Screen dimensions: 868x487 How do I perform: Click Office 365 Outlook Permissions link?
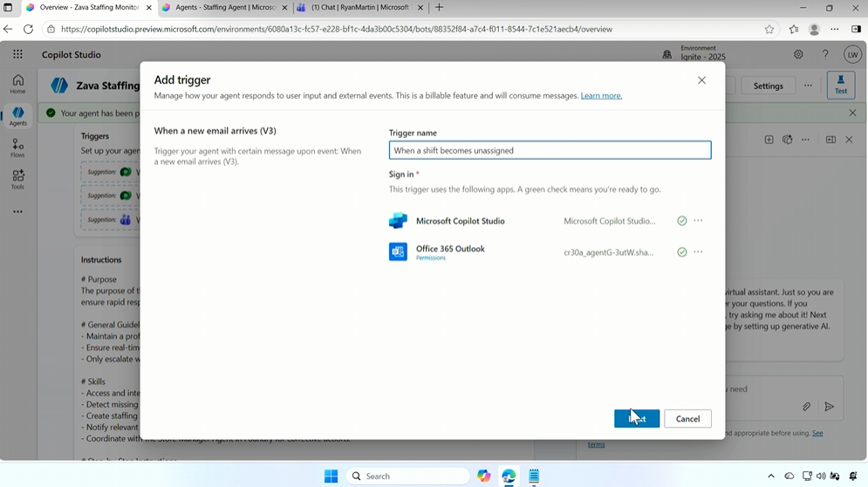point(431,257)
